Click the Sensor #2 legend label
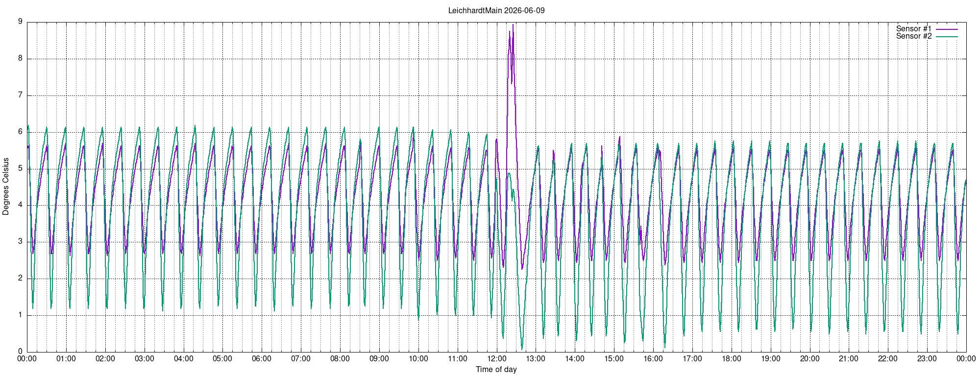This screenshot has width=980, height=376. [x=914, y=36]
